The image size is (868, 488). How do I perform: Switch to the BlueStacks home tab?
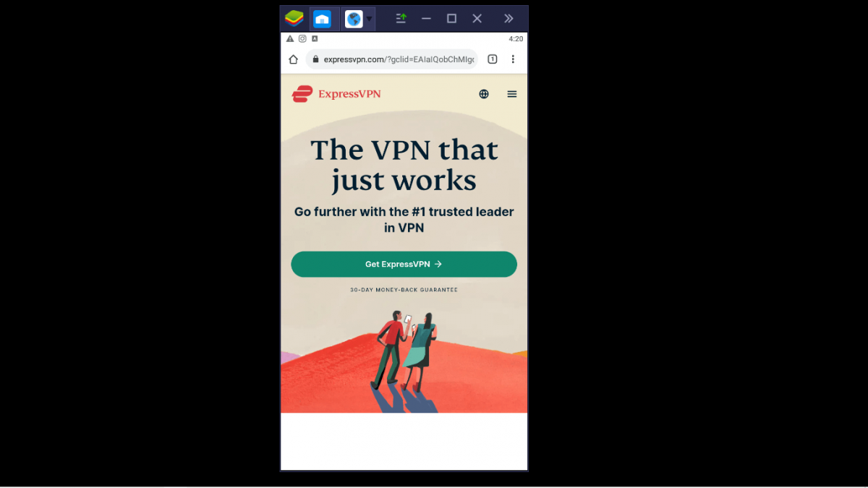click(323, 18)
